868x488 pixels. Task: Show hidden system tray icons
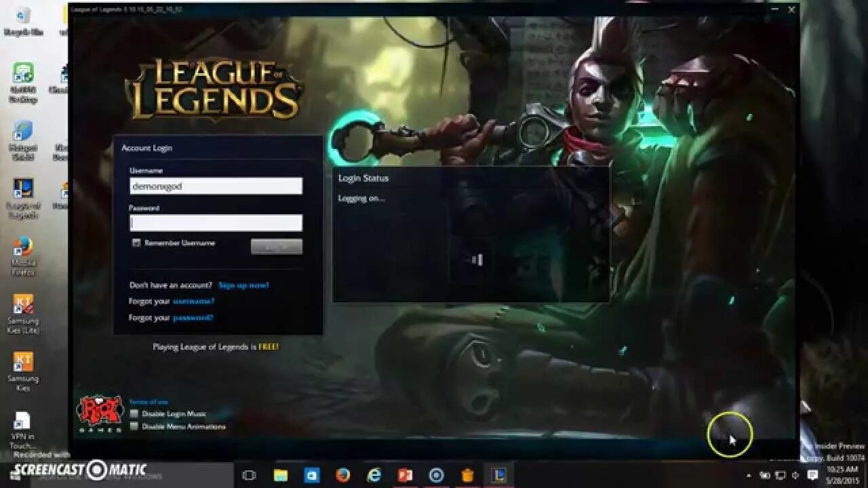[x=749, y=476]
